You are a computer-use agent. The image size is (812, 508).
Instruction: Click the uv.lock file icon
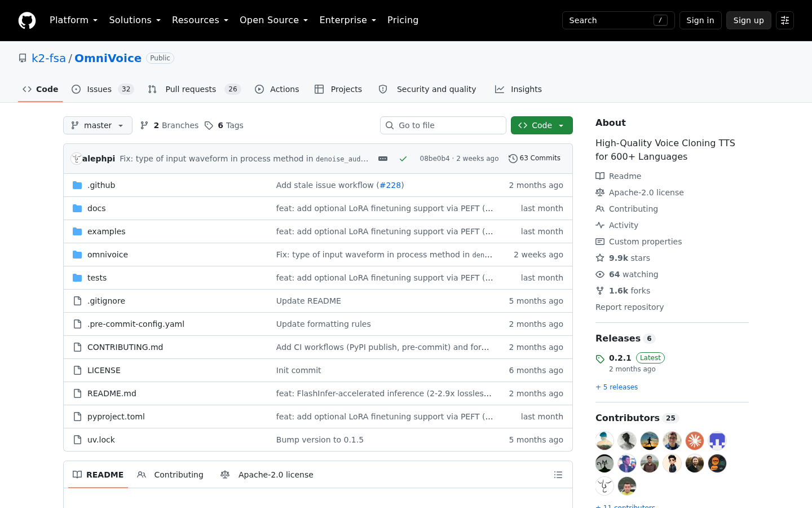77,440
